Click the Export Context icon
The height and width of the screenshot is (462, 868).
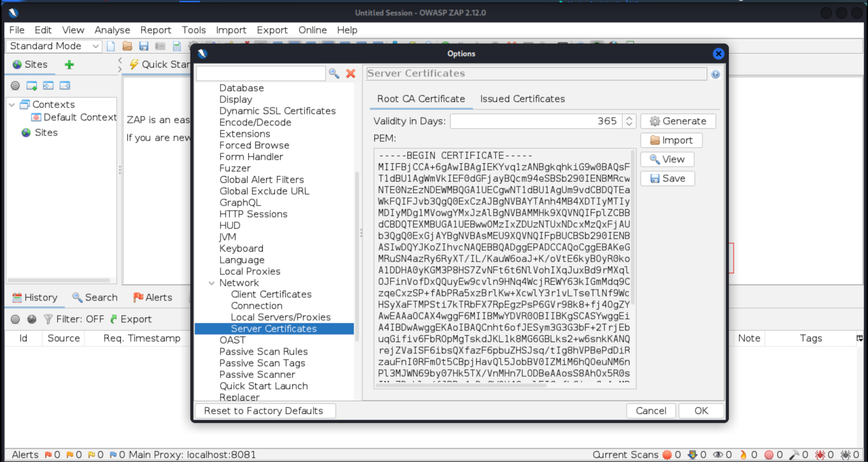coord(65,86)
